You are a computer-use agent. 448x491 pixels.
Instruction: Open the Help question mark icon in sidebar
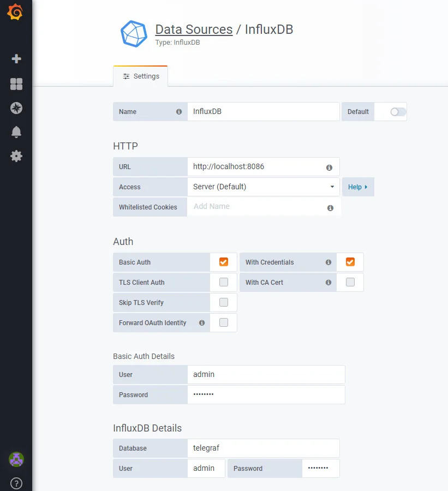[x=16, y=483]
